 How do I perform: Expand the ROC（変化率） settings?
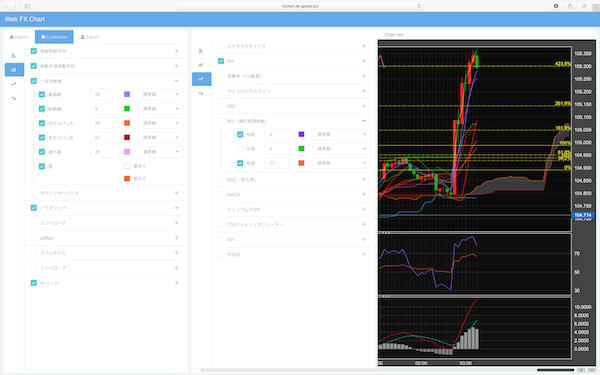pos(364,179)
